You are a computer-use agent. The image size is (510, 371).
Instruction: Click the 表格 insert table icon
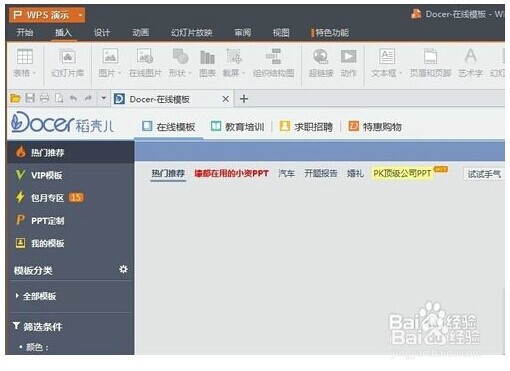[x=25, y=57]
